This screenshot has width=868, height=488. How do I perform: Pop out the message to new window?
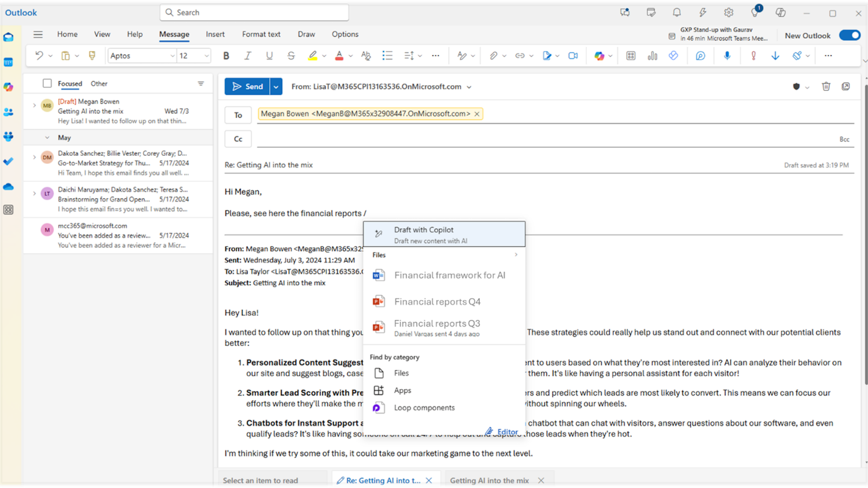pyautogui.click(x=845, y=87)
